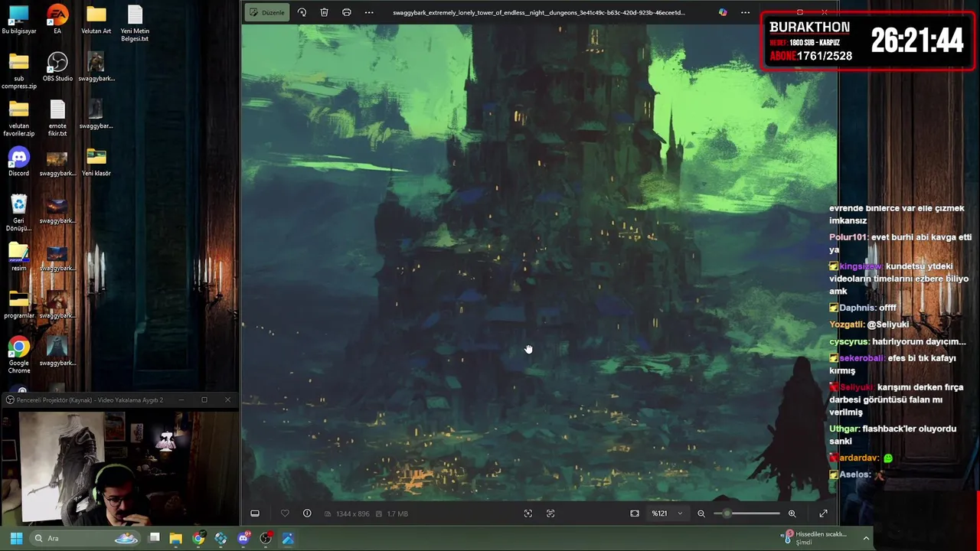
Task: Delete the image with the trash icon
Action: [324, 12]
